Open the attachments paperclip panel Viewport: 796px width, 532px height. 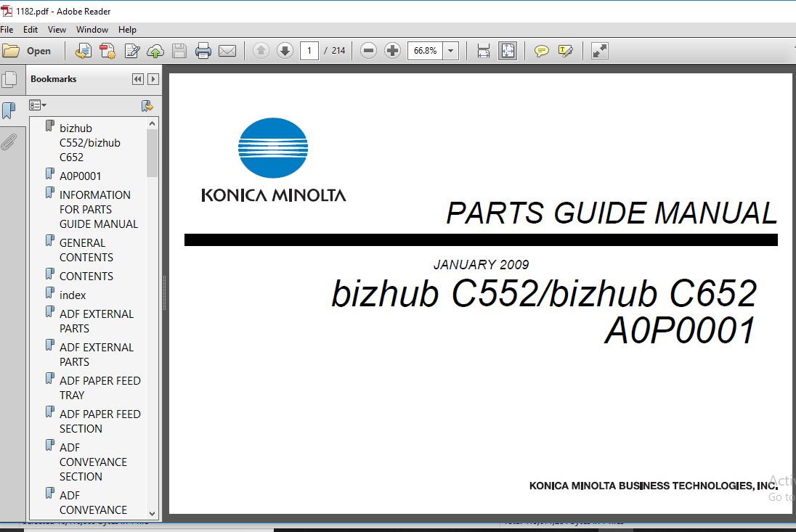pos(9,142)
